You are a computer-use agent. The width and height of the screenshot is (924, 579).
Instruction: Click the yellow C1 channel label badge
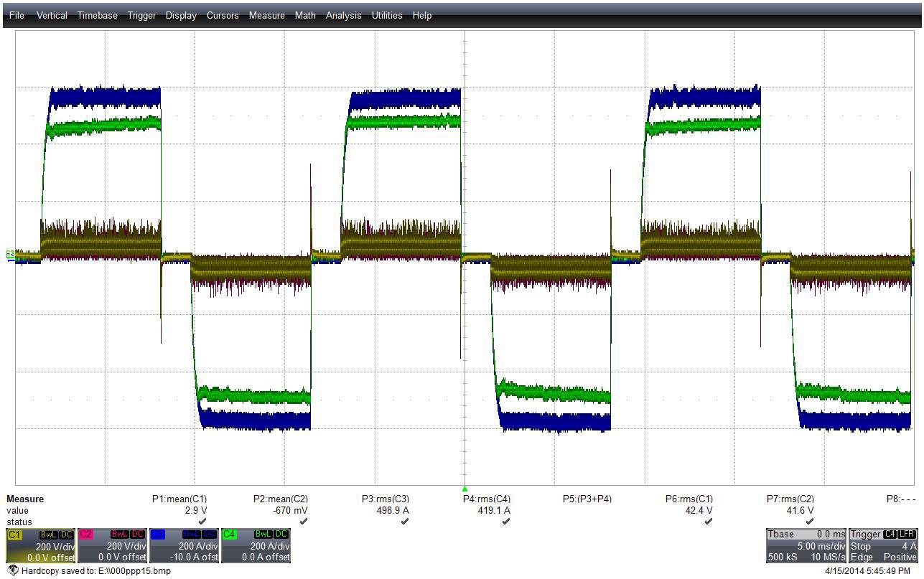pyautogui.click(x=14, y=535)
